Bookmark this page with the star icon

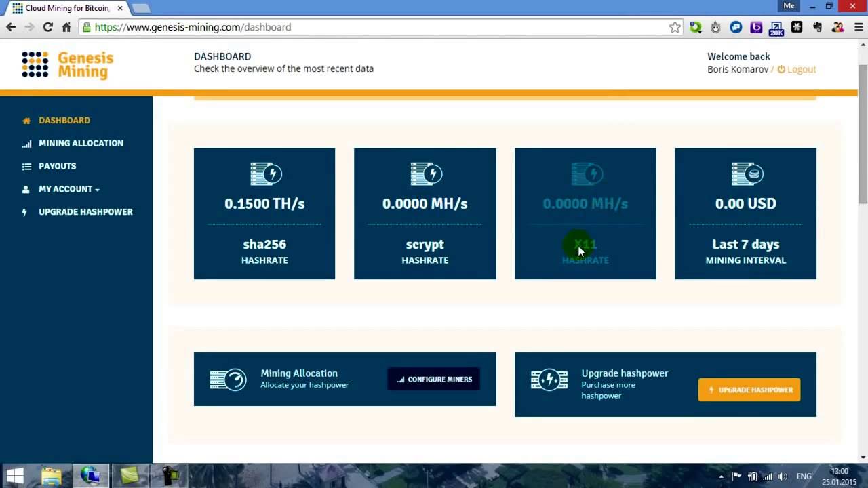675,27
